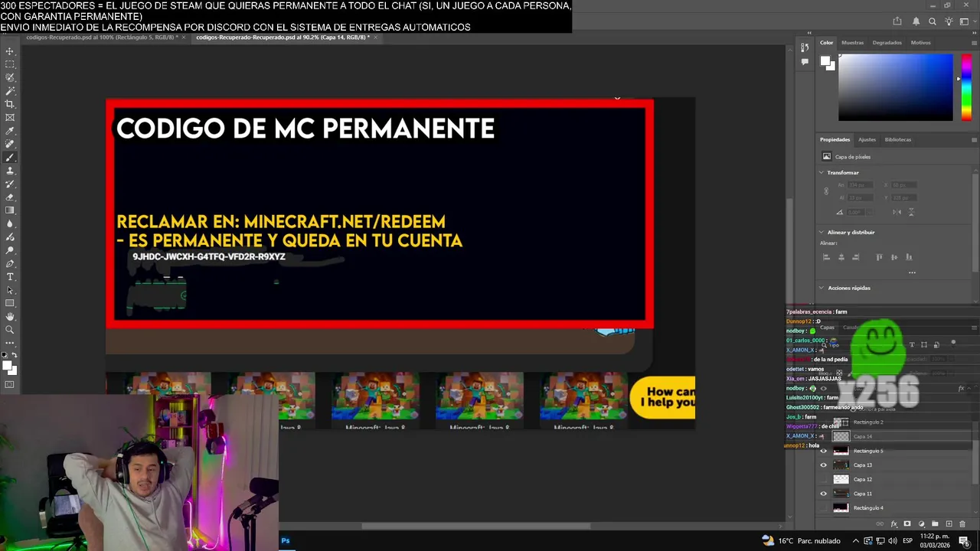Switch to the Bibliotecas tab

[898, 140]
